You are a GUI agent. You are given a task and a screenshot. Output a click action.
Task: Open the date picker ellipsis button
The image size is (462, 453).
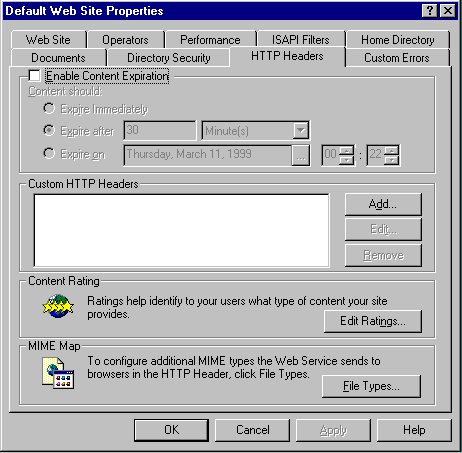(300, 155)
